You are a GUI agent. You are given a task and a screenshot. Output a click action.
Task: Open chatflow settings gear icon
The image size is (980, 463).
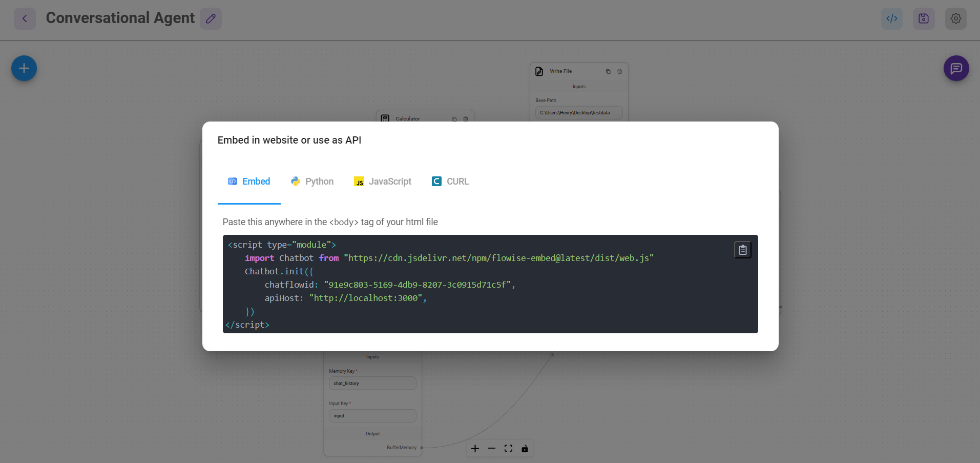955,19
